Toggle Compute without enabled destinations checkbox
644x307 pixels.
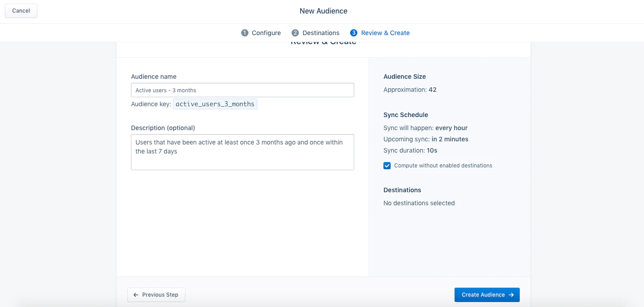(387, 166)
